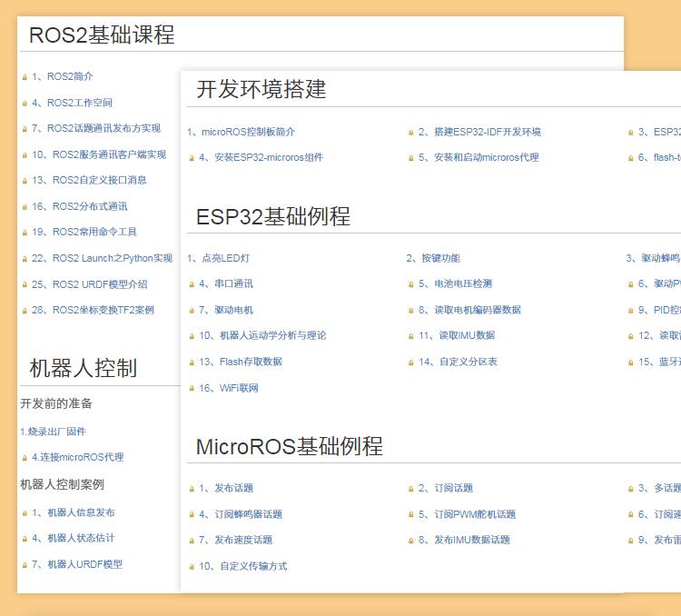The width and height of the screenshot is (681, 616).
Task: Click lock icon beside '1、发布话题'
Action: point(192,489)
